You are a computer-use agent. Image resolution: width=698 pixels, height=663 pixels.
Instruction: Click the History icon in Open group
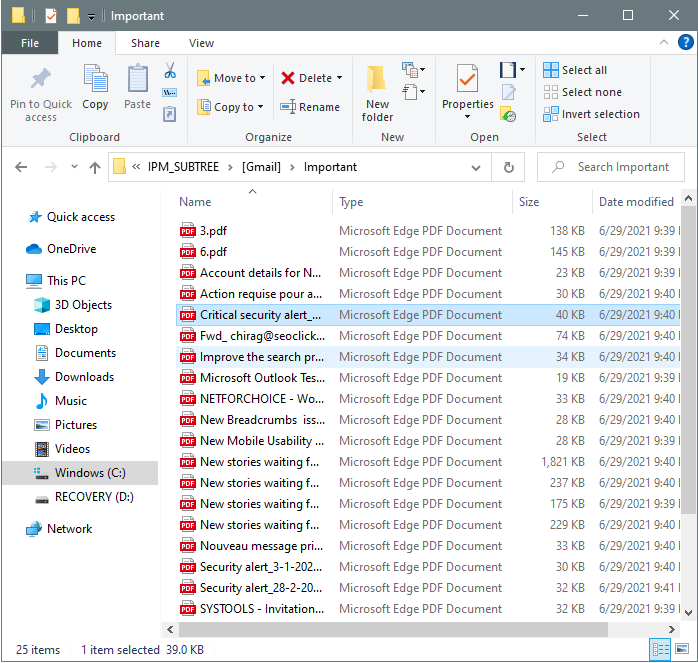pyautogui.click(x=508, y=114)
